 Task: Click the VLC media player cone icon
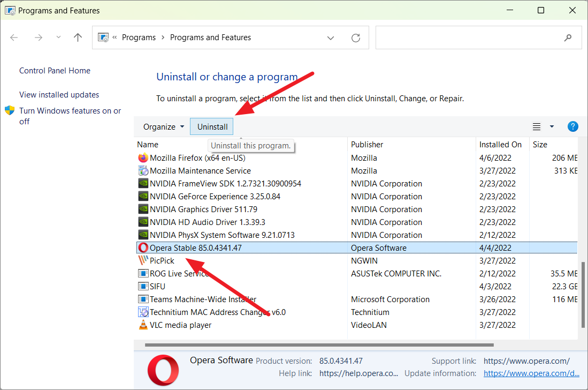click(142, 325)
